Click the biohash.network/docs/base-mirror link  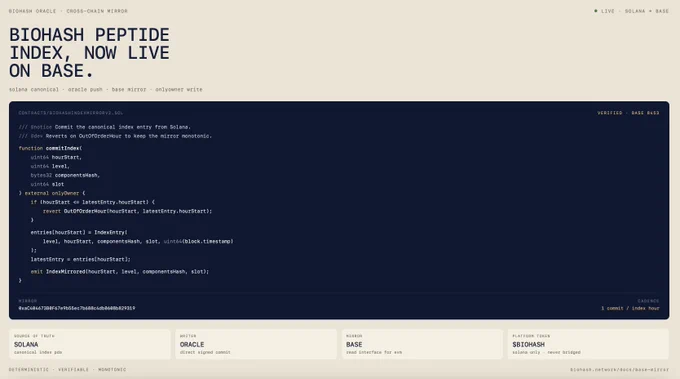pyautogui.click(x=619, y=370)
